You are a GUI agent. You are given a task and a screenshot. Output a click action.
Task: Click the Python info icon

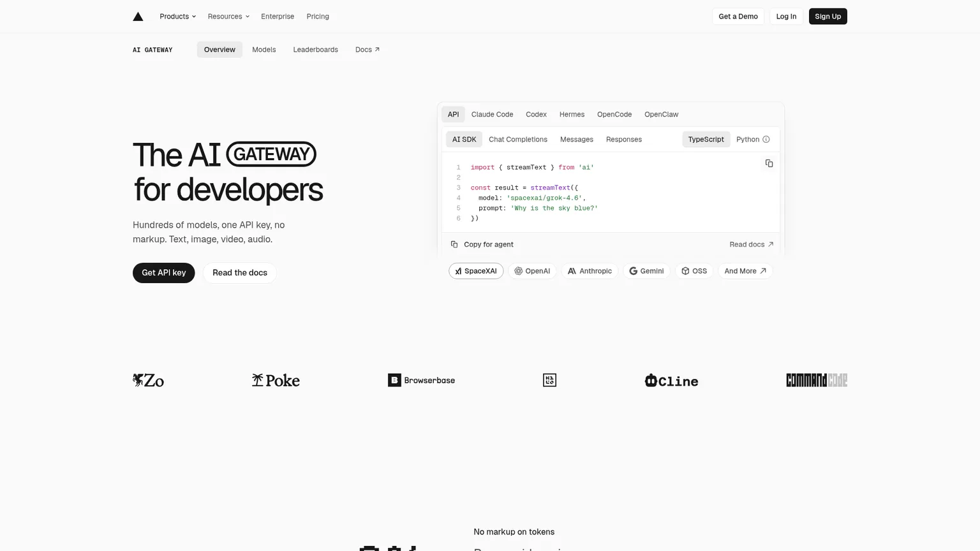tap(766, 140)
